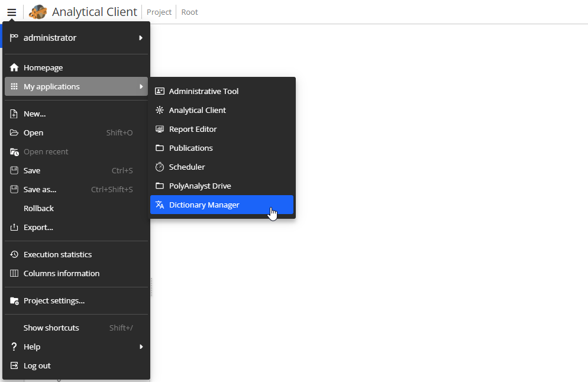Launch the Administrative Tool

(x=202, y=91)
